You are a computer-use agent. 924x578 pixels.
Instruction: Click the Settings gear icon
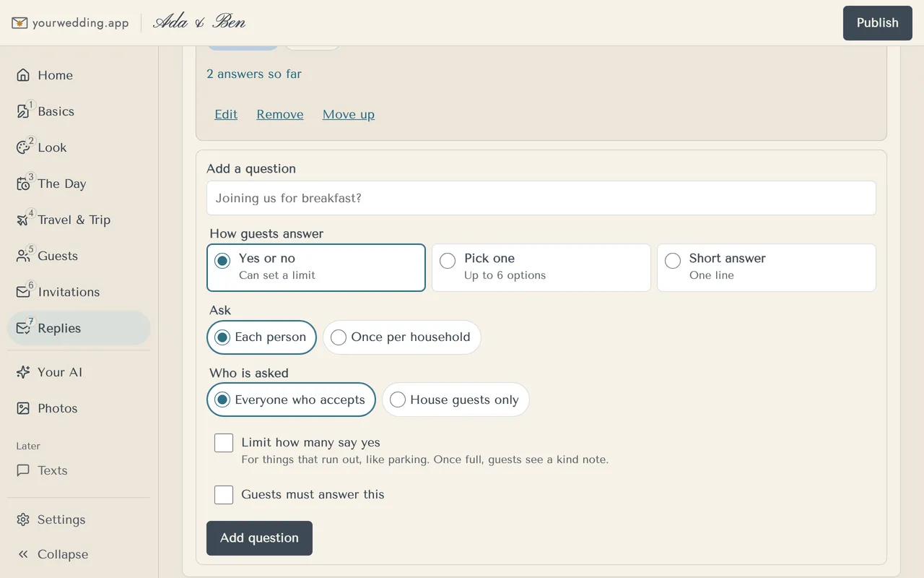[23, 519]
